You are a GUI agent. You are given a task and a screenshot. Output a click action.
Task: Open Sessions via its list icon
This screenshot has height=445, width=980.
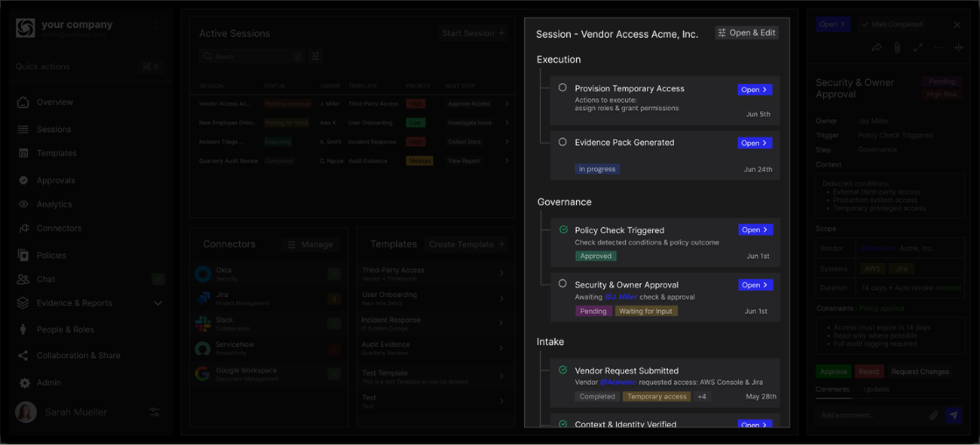pos(23,130)
